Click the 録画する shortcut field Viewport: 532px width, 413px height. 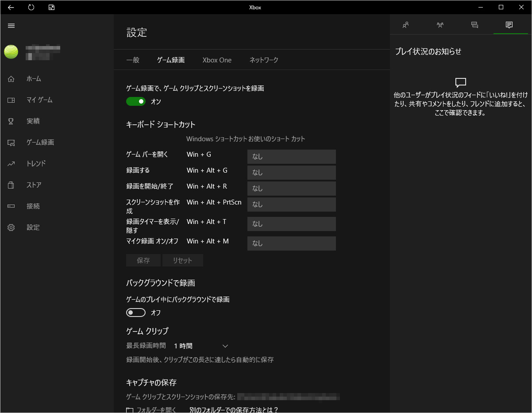[292, 173]
